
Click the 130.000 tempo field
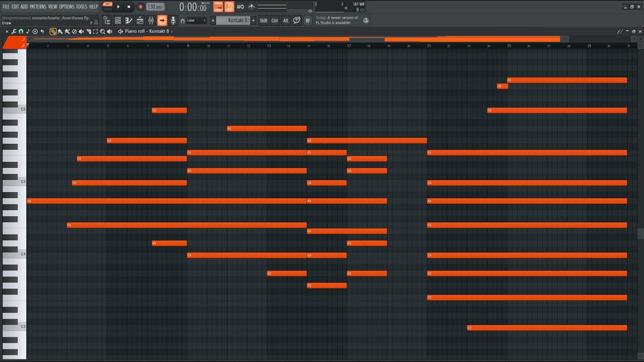pyautogui.click(x=155, y=7)
